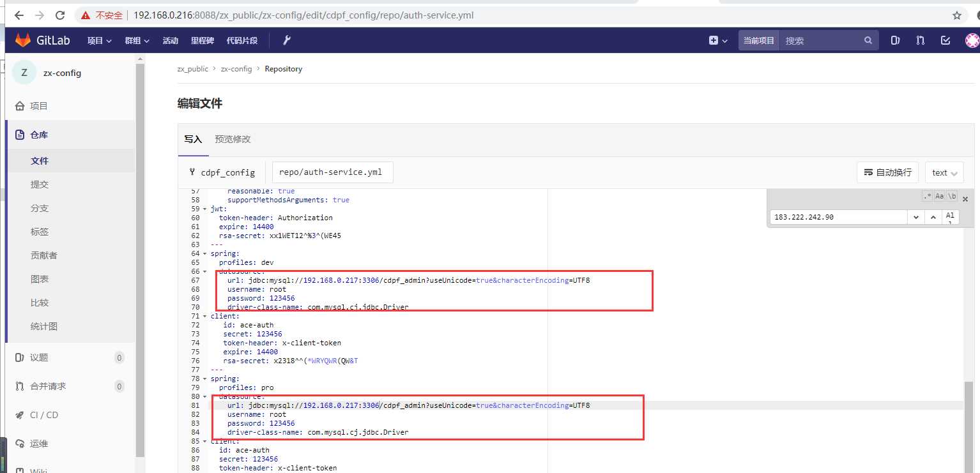Click editor line 62 rsa-secret text
The image size is (980, 473).
(280, 236)
